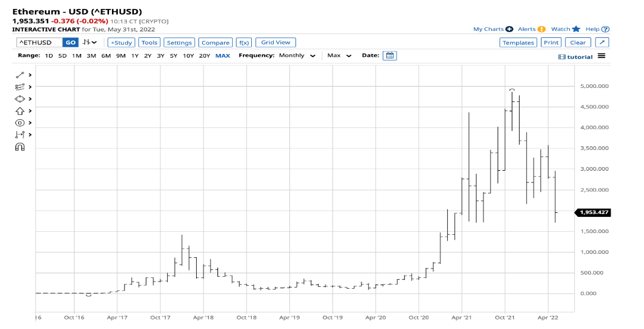Click the Help question mark icon
644x329 pixels.
605,29
